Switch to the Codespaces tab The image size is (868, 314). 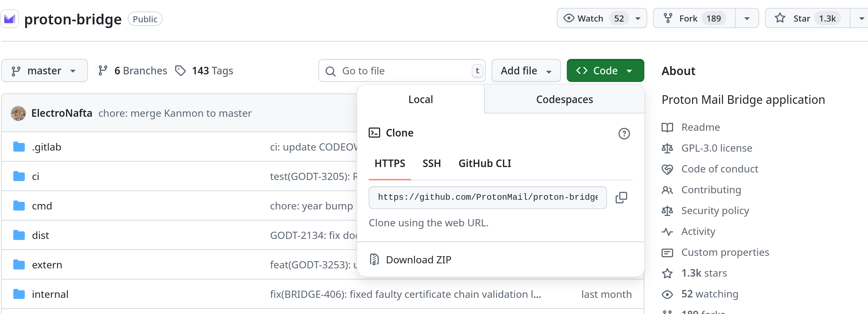pos(564,100)
